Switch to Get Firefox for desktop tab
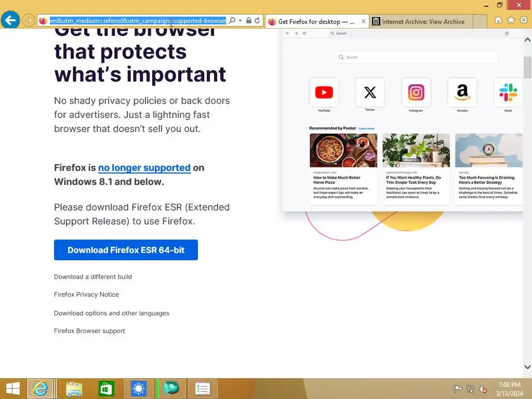532x399 pixels. point(316,22)
